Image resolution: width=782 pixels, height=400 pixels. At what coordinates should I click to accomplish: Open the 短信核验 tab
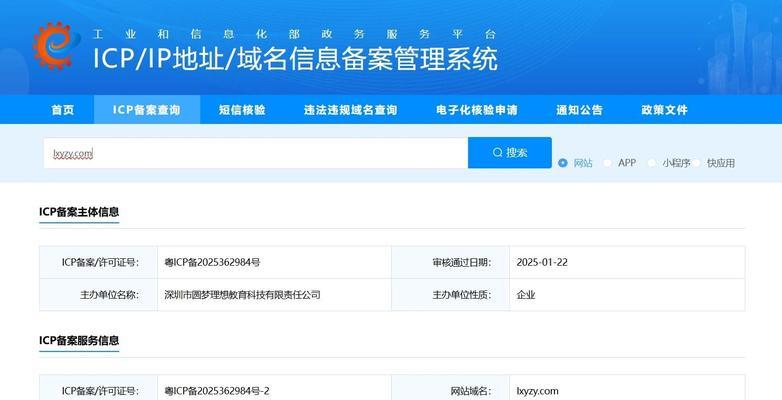pos(242,110)
